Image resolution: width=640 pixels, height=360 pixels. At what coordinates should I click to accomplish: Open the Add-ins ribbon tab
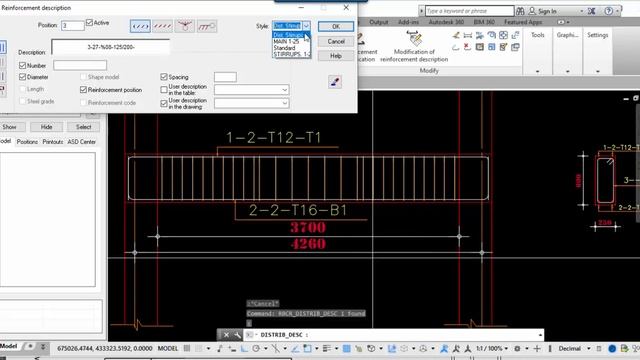(x=408, y=22)
